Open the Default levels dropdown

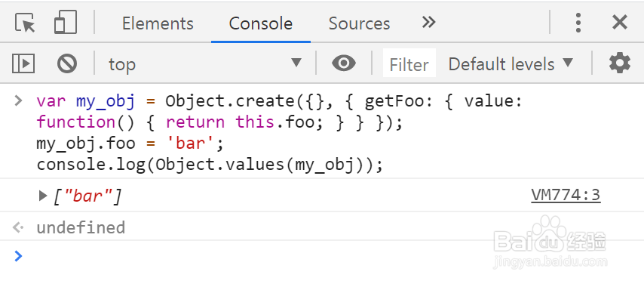tap(511, 64)
